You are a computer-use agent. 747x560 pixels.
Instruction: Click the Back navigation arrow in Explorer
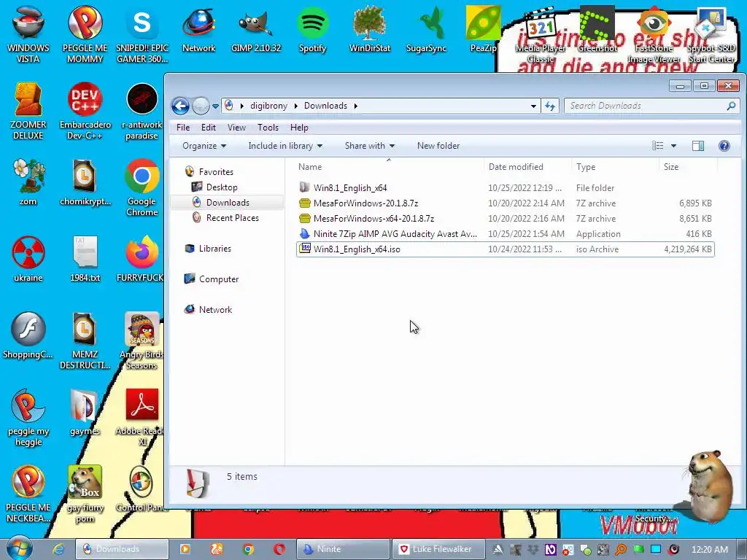(181, 106)
